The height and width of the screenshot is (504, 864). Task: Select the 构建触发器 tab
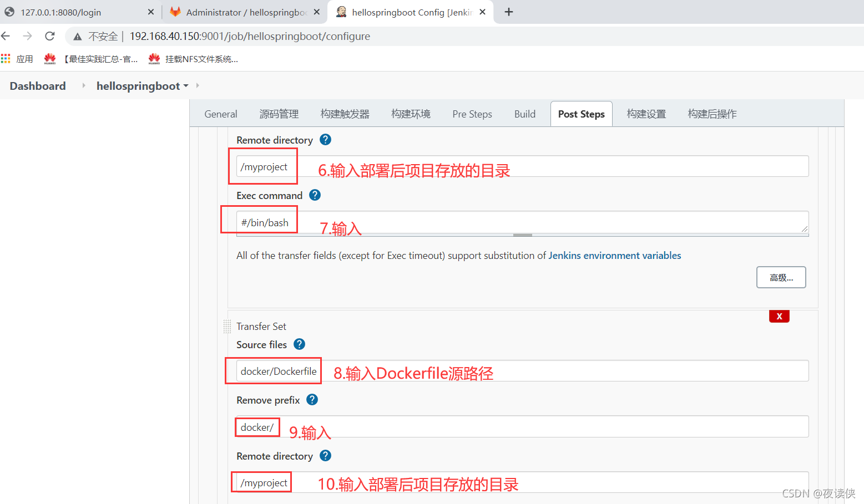pos(345,114)
